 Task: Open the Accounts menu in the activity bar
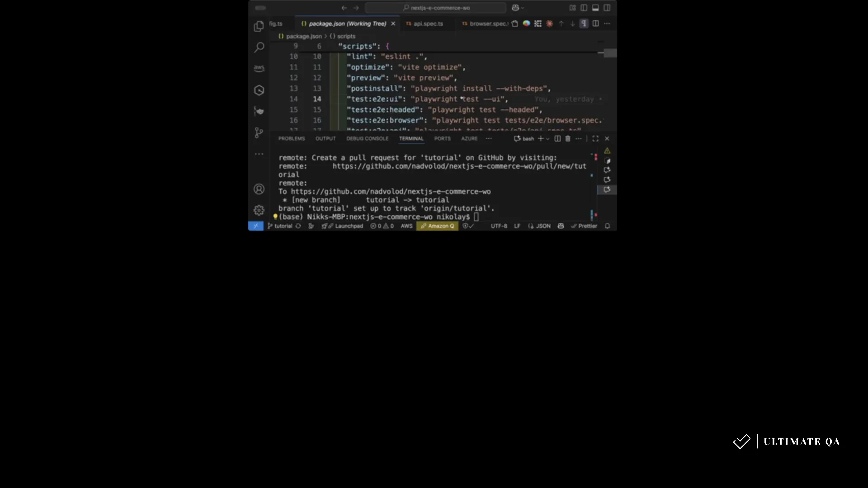tap(259, 189)
